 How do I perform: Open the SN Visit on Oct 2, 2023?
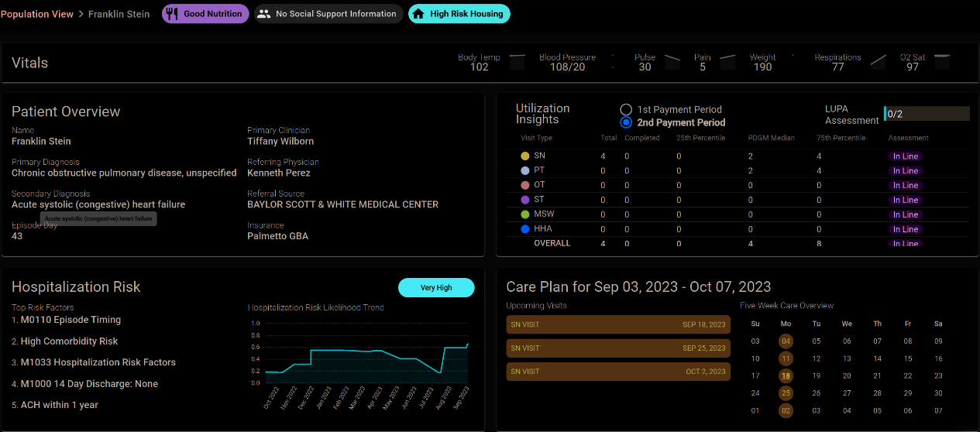click(x=617, y=372)
